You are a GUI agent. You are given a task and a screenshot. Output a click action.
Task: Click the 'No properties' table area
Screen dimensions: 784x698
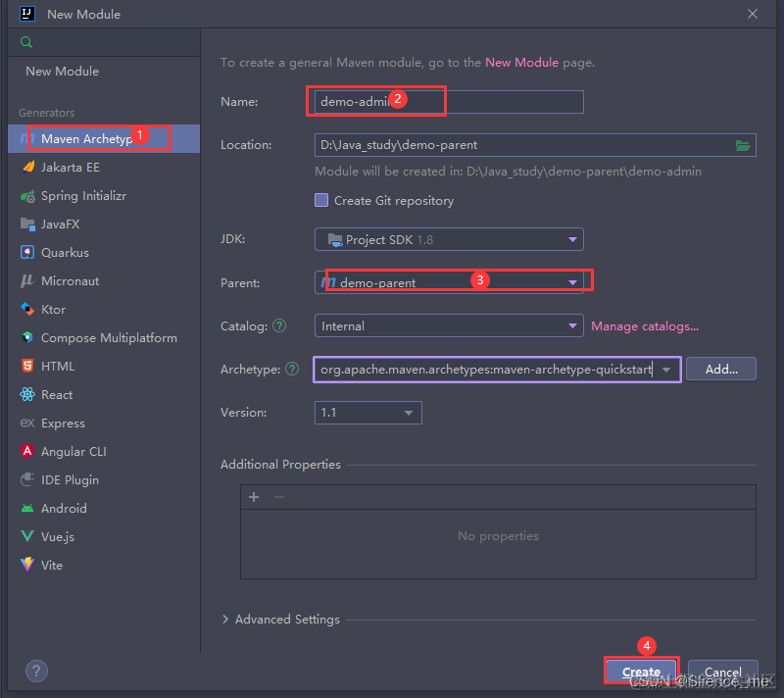498,544
